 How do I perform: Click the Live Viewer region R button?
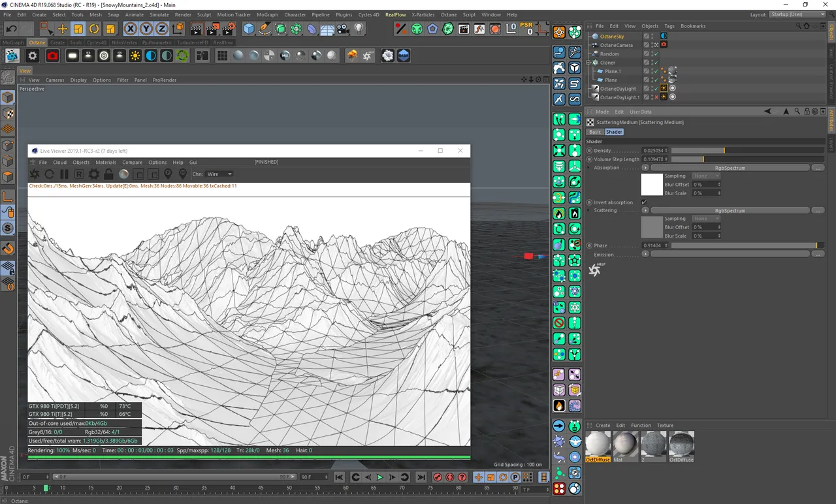(79, 174)
